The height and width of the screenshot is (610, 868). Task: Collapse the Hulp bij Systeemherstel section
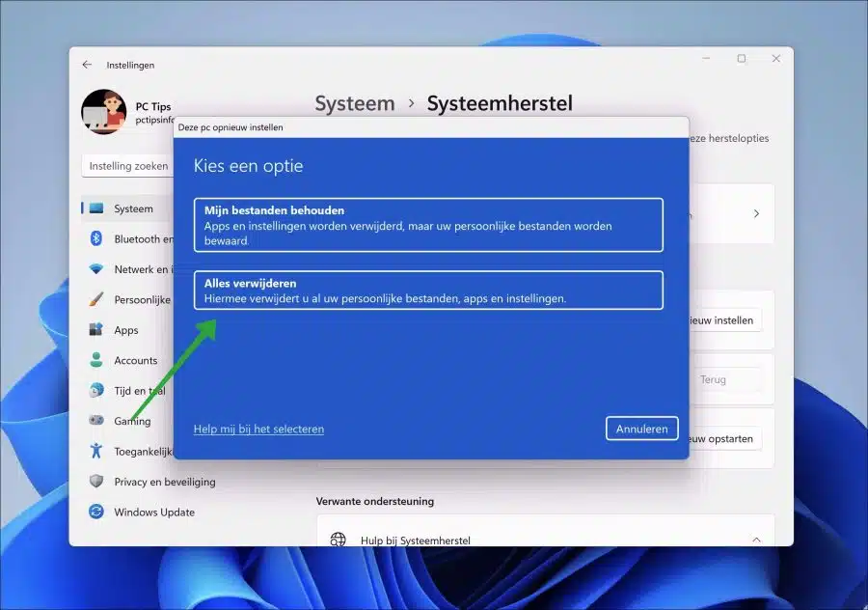(756, 540)
